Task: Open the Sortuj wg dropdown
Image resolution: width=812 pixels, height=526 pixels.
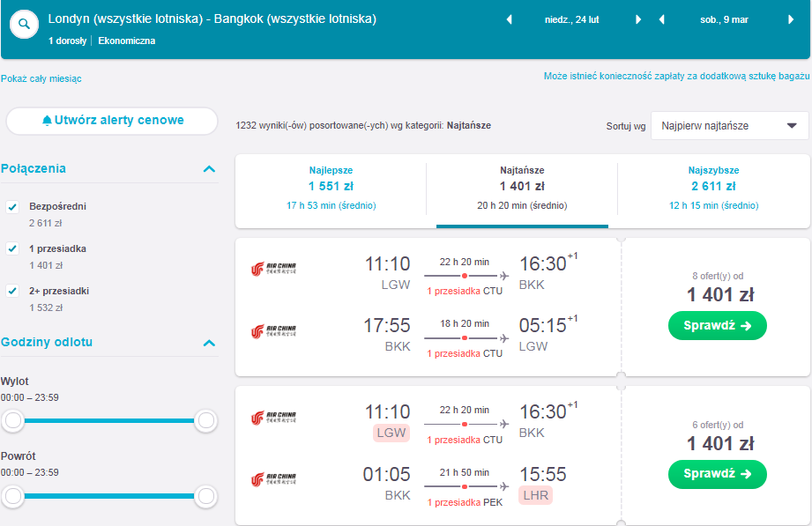Action: point(729,126)
